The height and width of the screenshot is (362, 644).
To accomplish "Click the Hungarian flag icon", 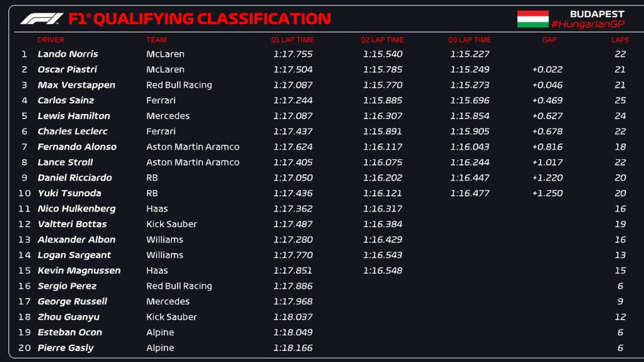I will [532, 19].
